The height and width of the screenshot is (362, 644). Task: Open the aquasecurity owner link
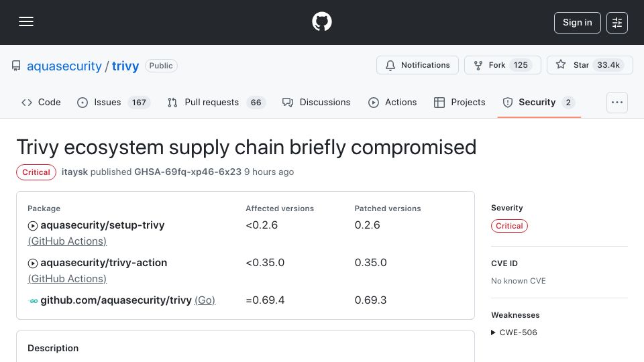(64, 66)
